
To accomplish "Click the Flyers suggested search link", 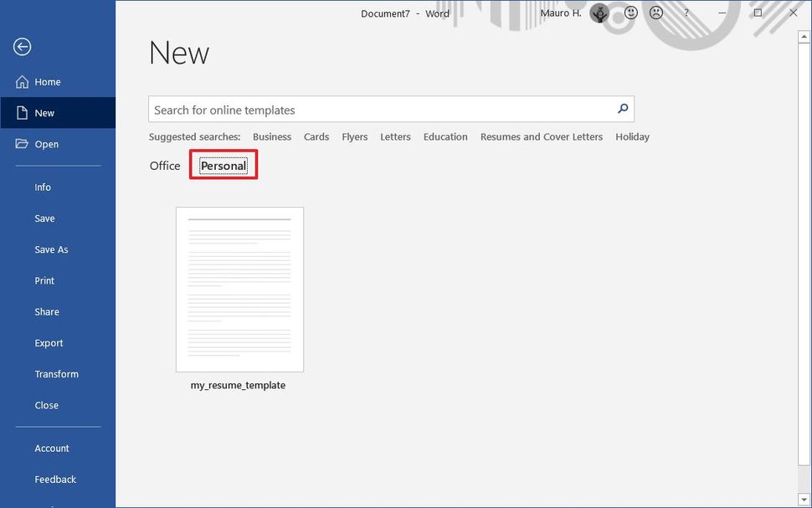I will [354, 136].
